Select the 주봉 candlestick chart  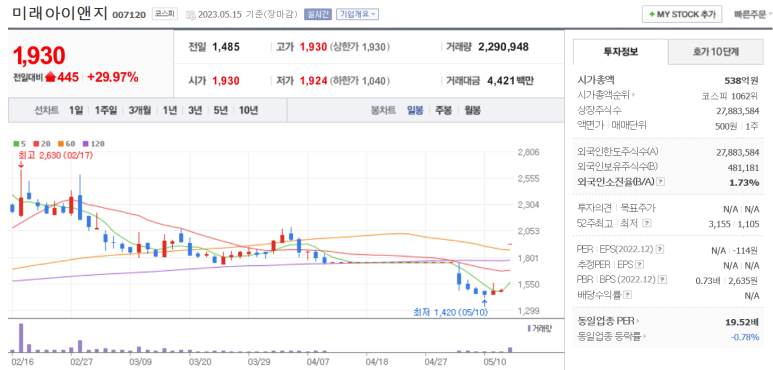point(443,110)
